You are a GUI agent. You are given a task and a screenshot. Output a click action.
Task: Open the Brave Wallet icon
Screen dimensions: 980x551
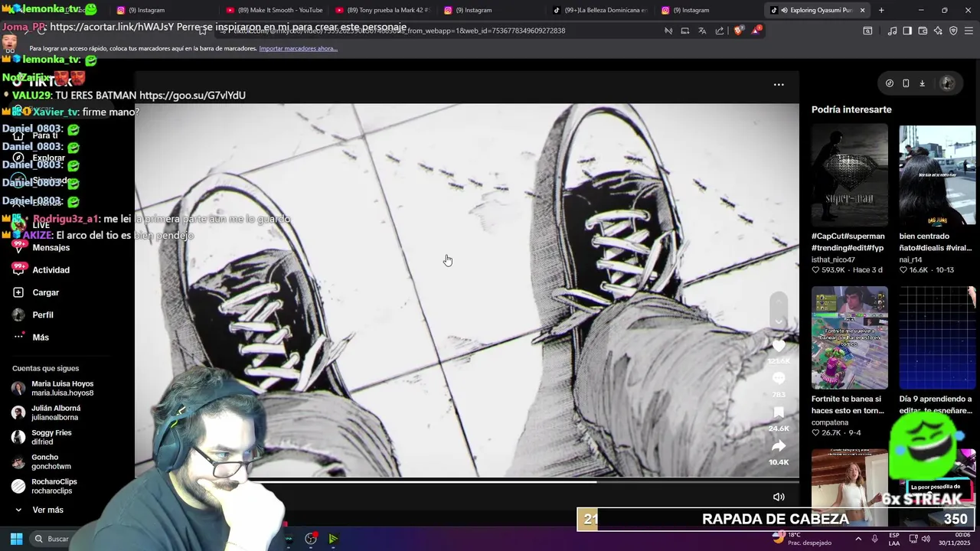923,31
